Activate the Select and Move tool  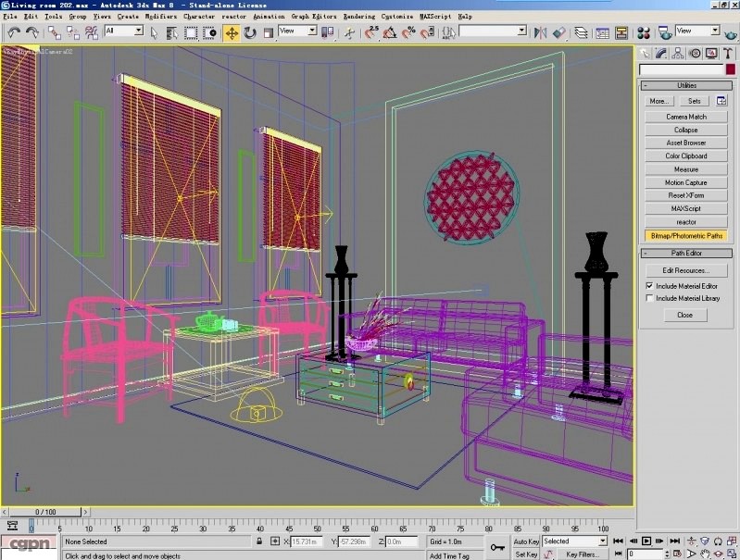pos(232,33)
